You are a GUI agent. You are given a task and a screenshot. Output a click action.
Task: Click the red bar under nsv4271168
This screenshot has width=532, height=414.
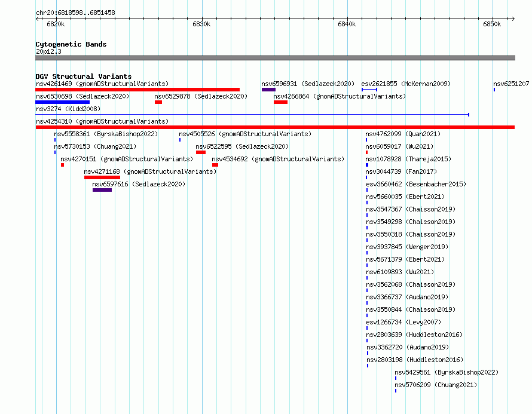[102, 177]
